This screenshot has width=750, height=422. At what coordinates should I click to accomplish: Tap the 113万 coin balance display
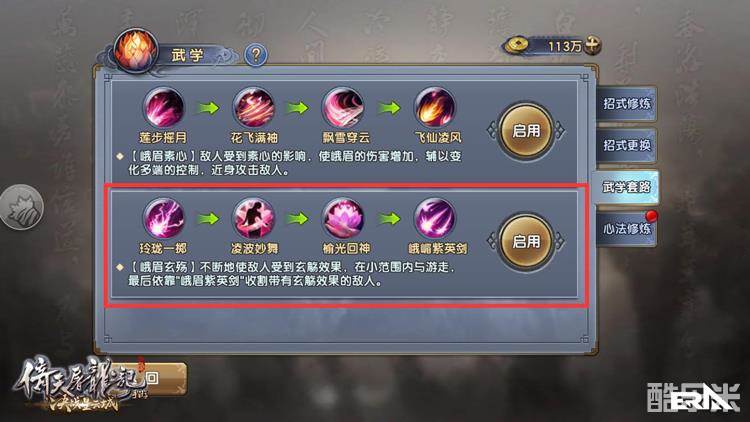(550, 46)
